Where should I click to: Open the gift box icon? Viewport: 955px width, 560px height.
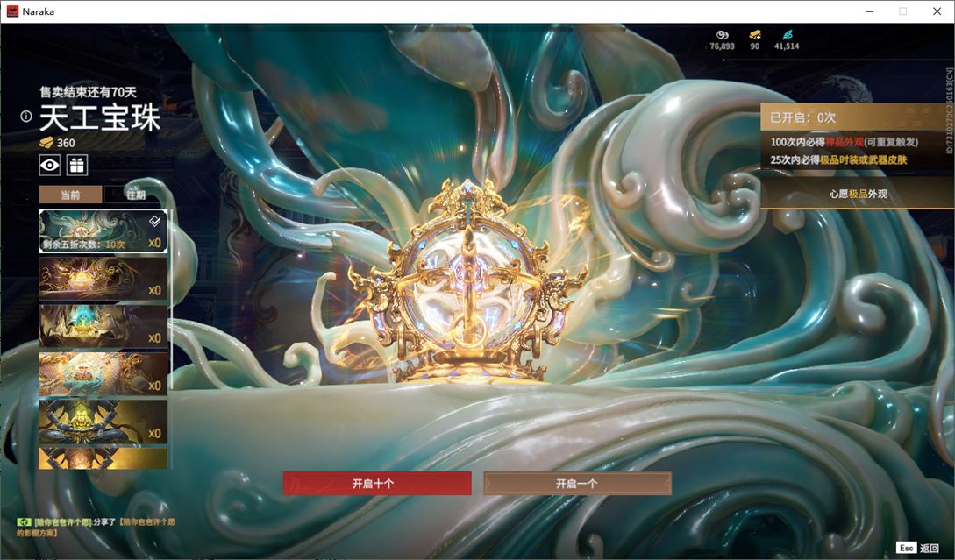[x=77, y=165]
